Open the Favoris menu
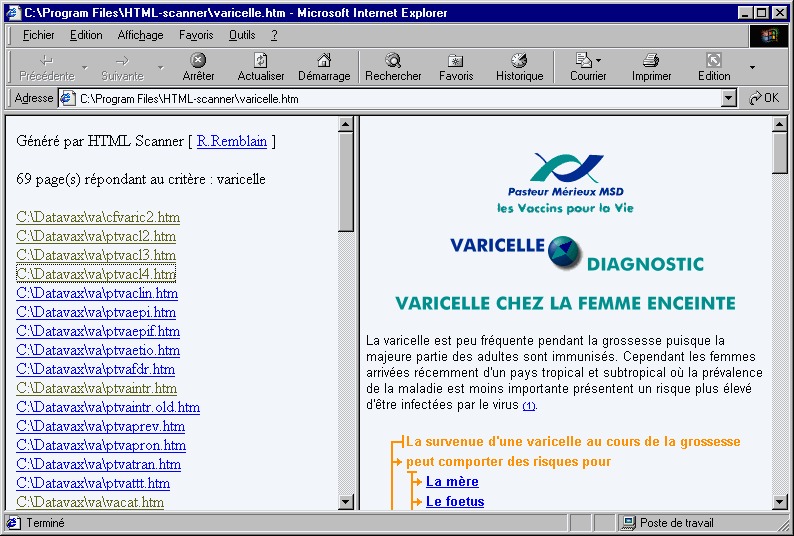Viewport: 794px width, 536px height. click(x=196, y=35)
